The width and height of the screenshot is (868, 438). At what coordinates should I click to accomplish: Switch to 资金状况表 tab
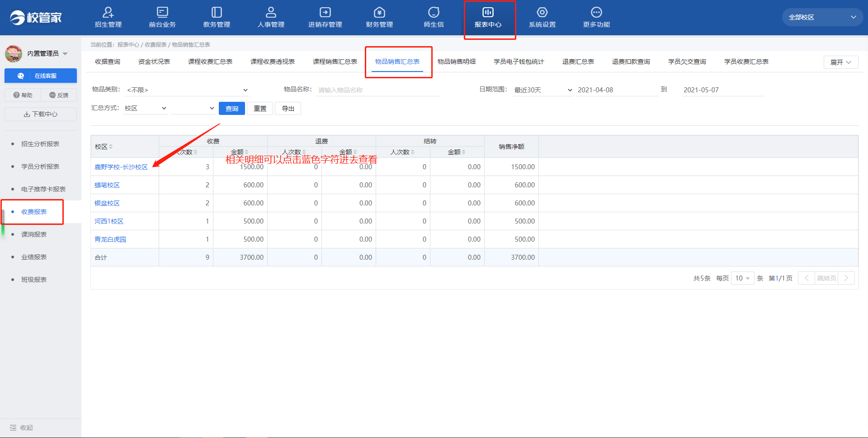154,62
